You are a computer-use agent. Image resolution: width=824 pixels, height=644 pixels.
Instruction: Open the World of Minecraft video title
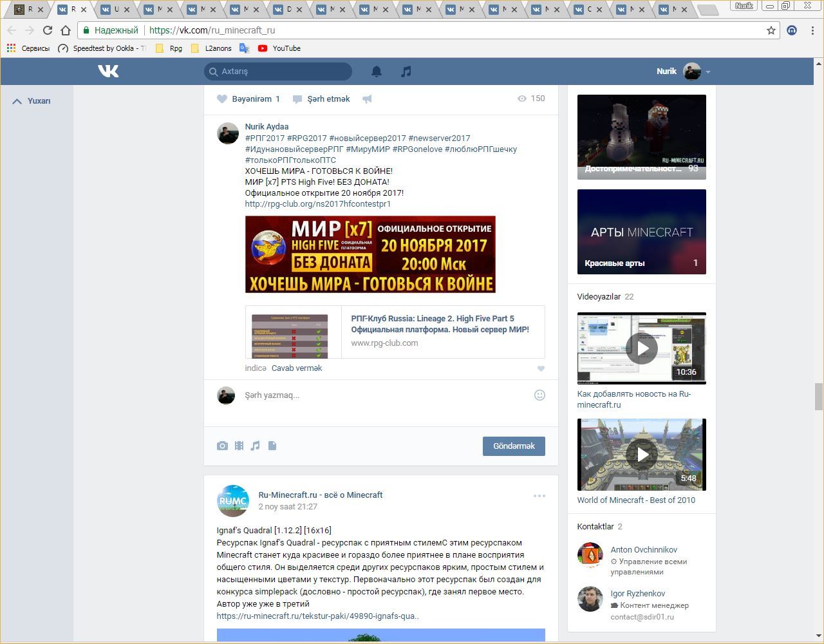636,500
